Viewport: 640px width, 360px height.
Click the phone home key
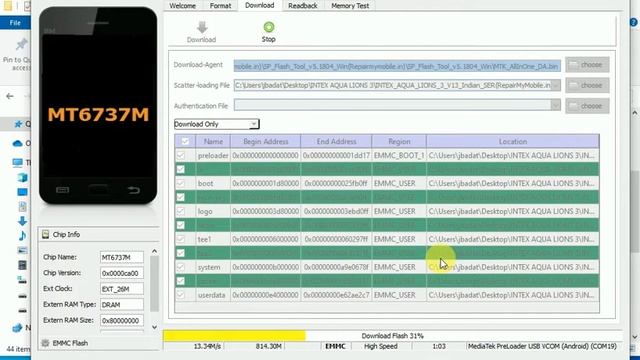click(98, 189)
